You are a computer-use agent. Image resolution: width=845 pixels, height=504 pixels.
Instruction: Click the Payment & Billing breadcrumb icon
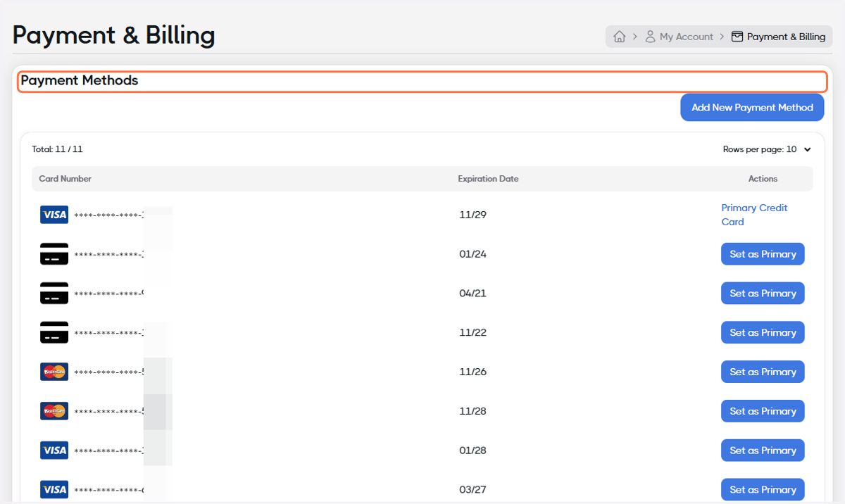pyautogui.click(x=737, y=37)
